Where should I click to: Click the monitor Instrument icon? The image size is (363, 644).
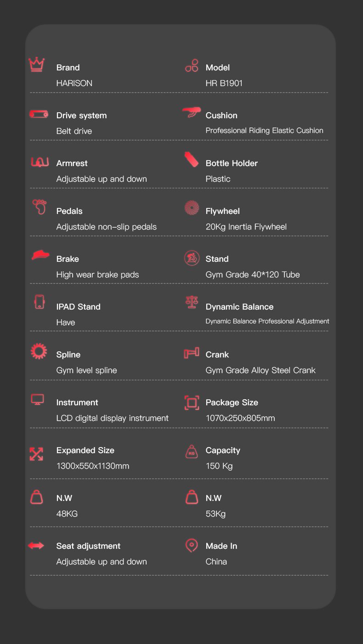38,399
